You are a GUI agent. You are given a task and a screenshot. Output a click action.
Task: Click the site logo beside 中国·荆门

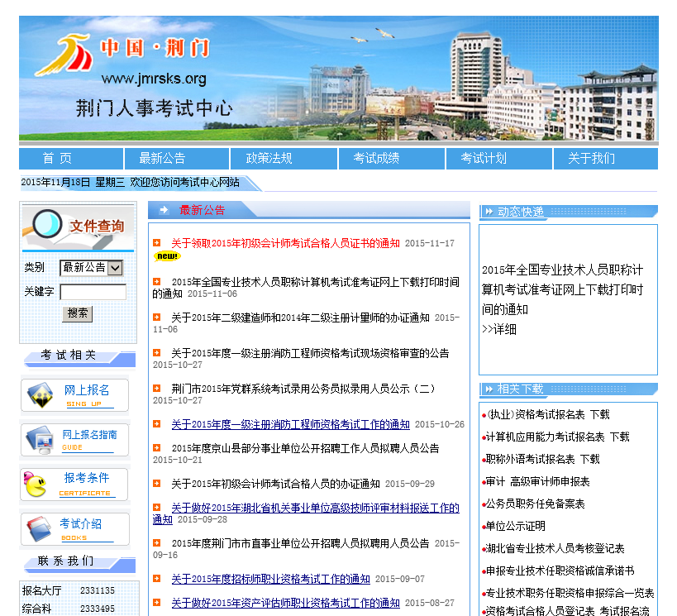click(x=65, y=55)
